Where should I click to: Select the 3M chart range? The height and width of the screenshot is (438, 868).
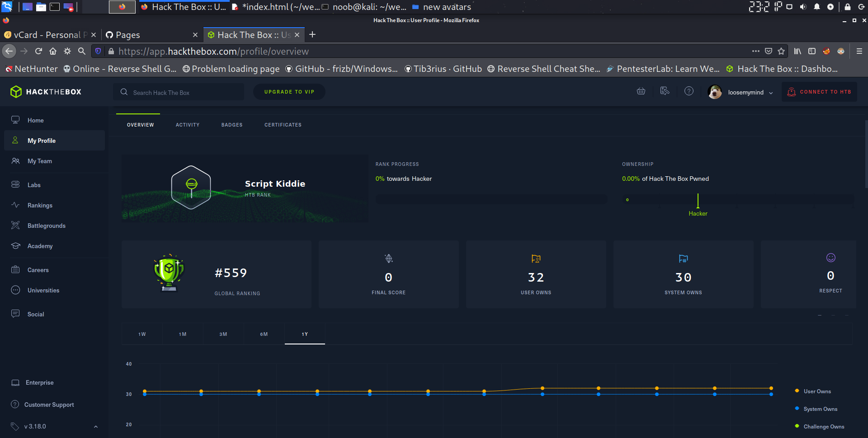click(x=223, y=334)
